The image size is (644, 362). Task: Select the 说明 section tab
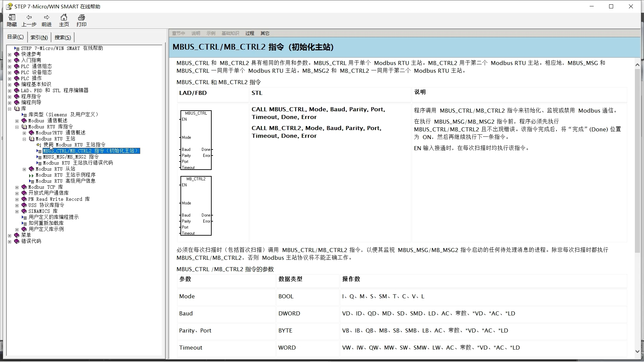point(196,33)
